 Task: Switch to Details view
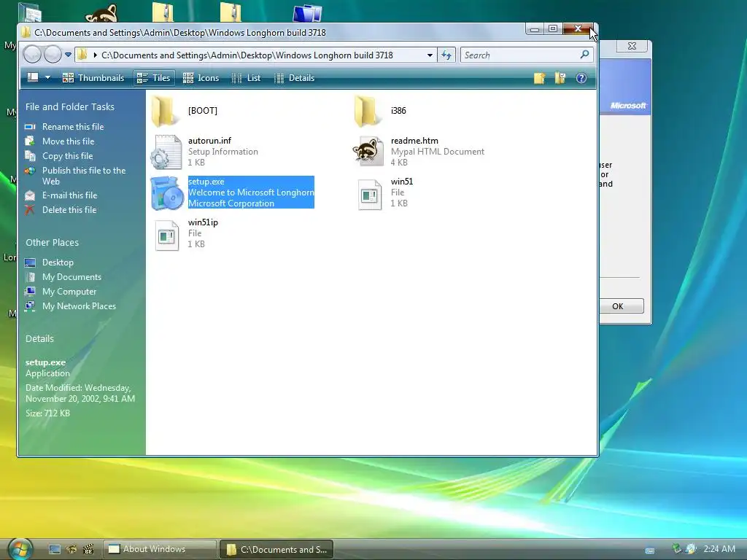coord(295,77)
